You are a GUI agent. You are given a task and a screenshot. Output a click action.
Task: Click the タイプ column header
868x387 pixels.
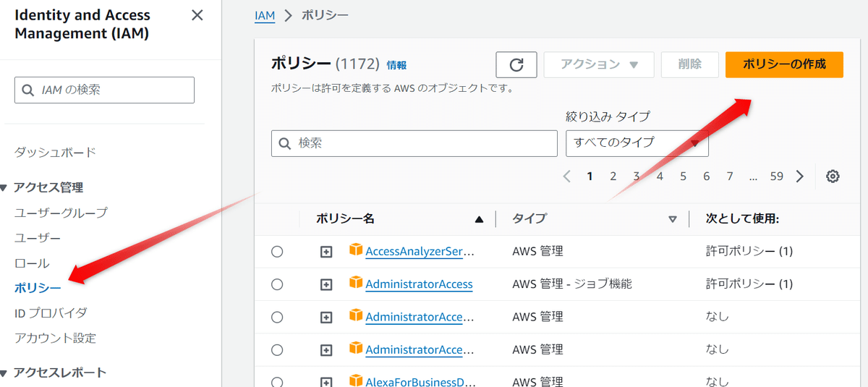click(529, 219)
